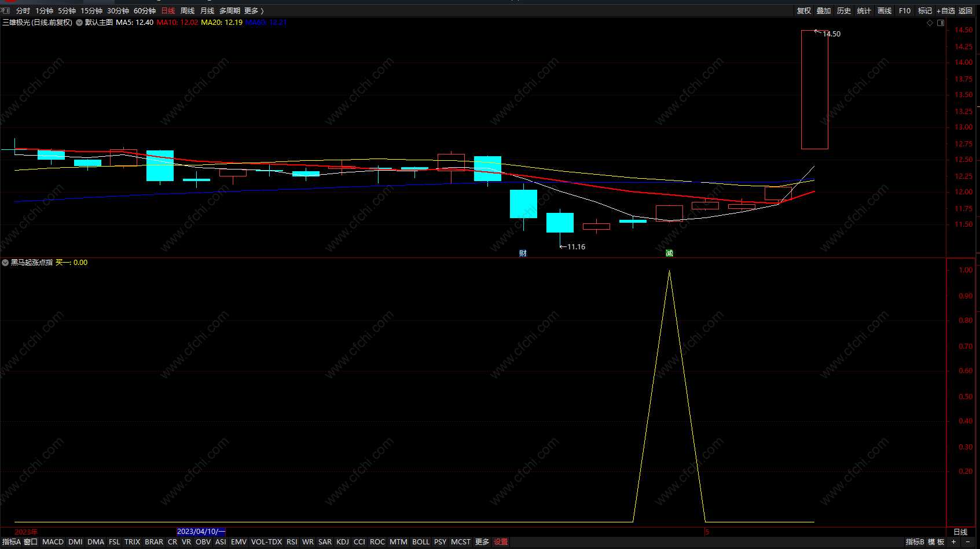Select the 5分钟 period
Screen dimensions: 980x549
tap(67, 11)
